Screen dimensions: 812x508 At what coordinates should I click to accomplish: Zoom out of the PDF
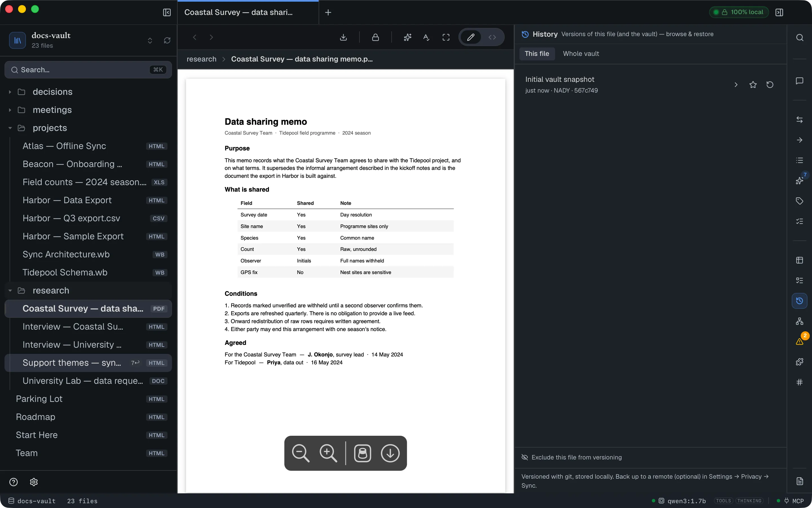point(301,453)
